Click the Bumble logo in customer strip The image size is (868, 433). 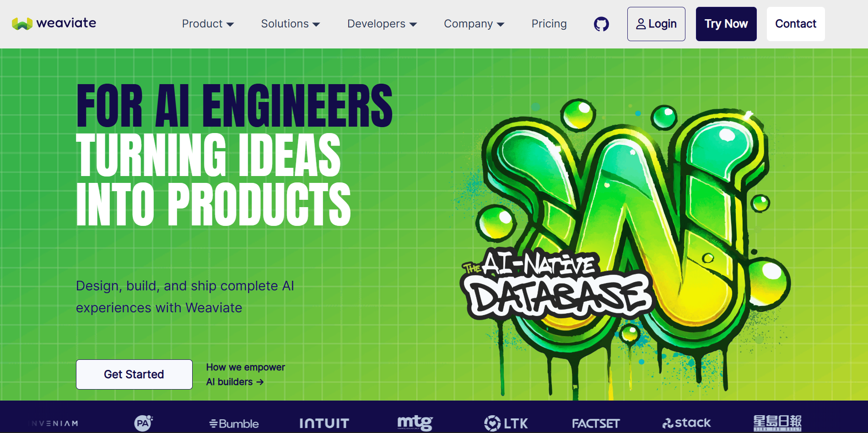[x=234, y=423]
